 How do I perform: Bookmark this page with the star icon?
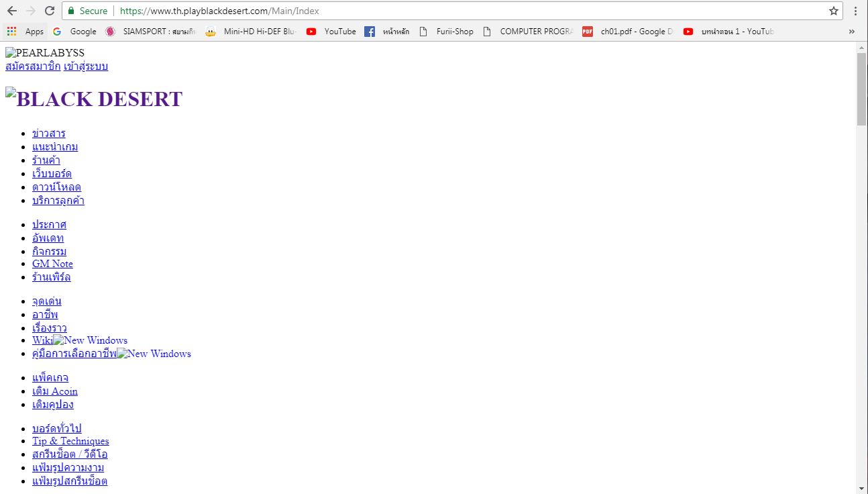[834, 11]
